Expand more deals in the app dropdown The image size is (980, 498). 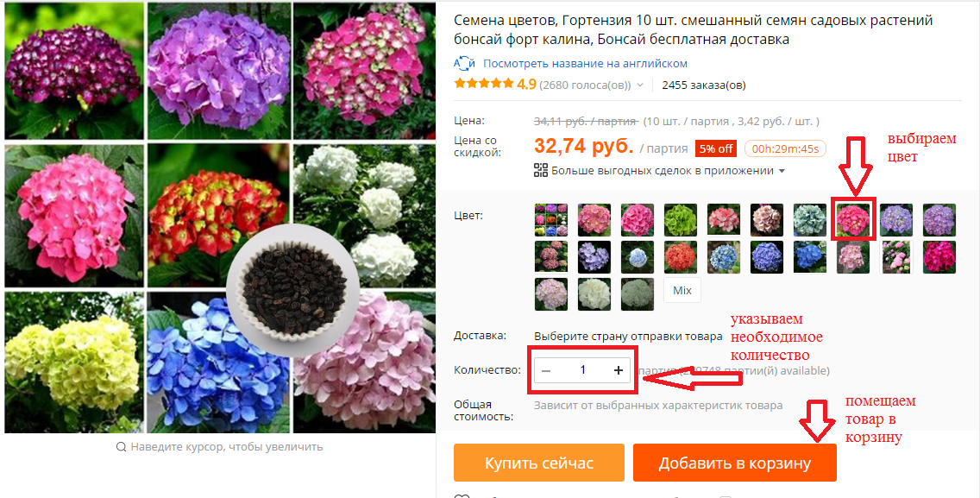[782, 171]
